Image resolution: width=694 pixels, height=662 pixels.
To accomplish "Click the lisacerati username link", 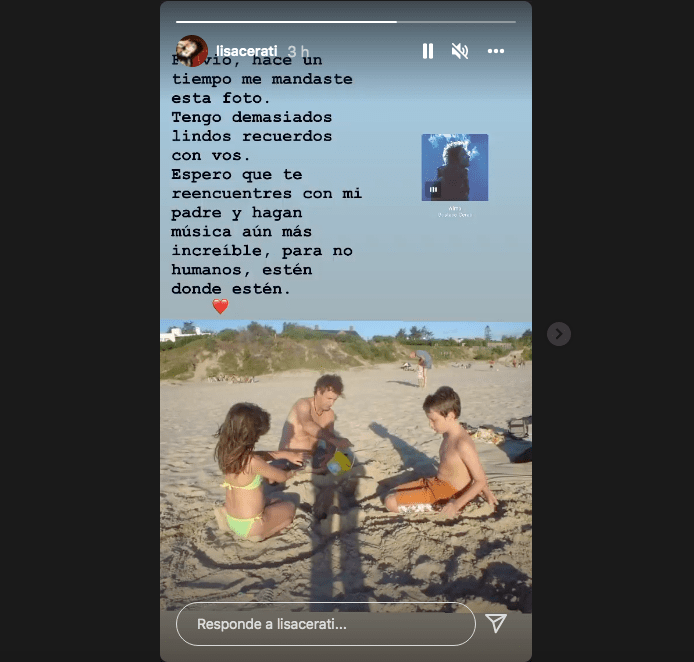I will (x=247, y=51).
